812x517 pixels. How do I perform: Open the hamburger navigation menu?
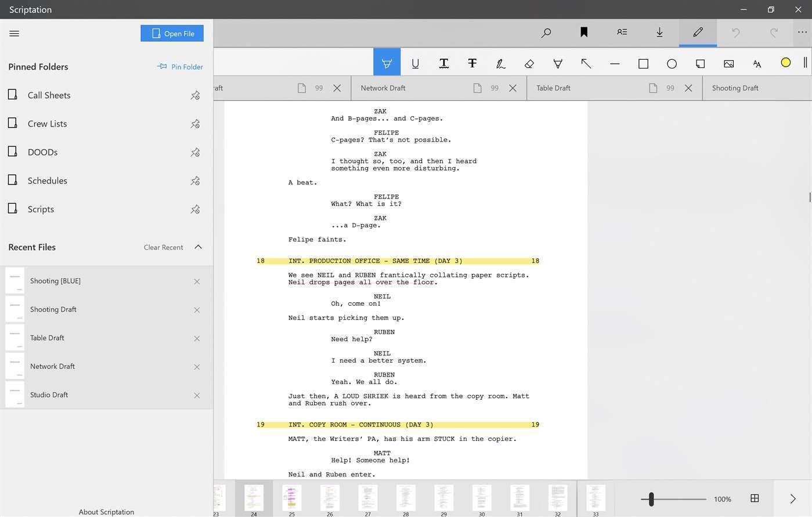tap(15, 34)
